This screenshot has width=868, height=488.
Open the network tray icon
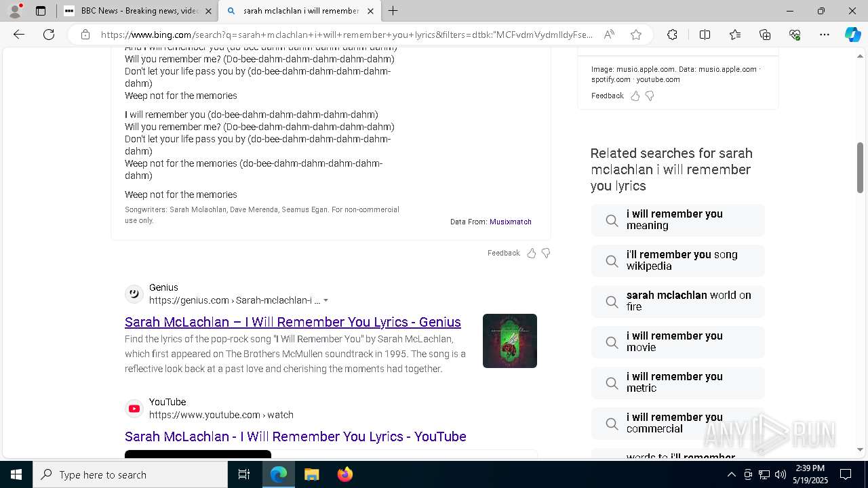click(x=764, y=474)
